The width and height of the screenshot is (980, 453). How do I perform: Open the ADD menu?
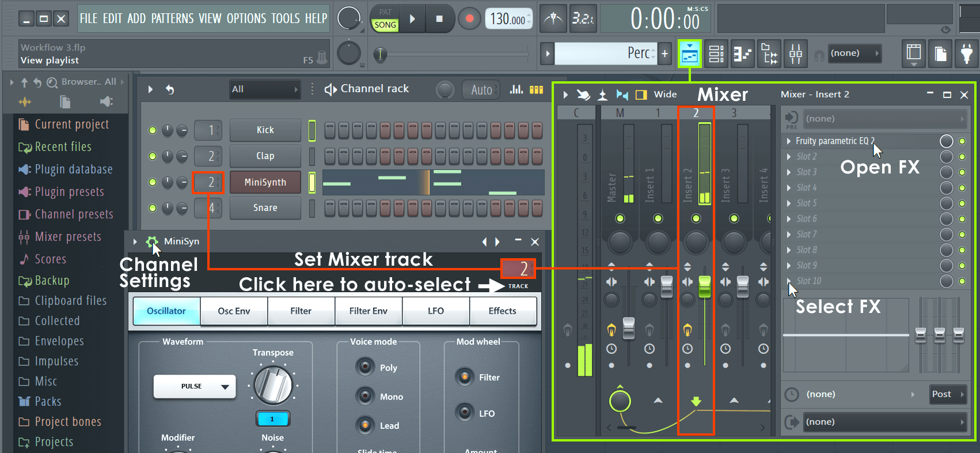click(136, 18)
